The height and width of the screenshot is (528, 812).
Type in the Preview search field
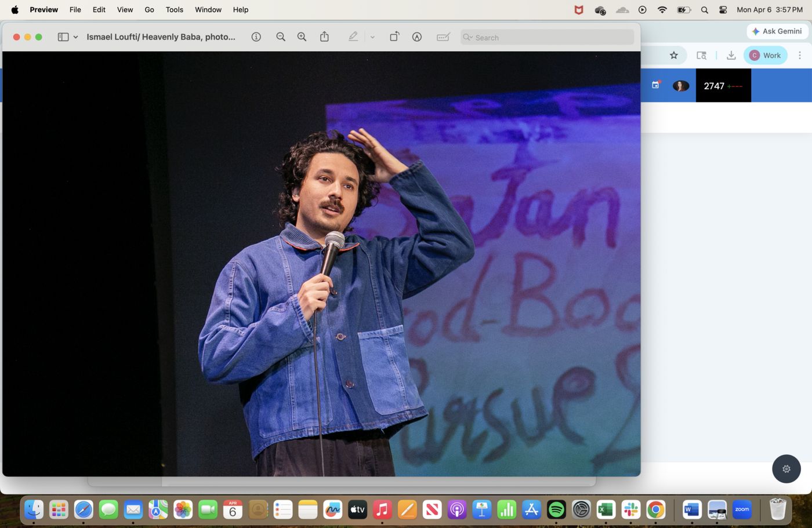pyautogui.click(x=545, y=37)
